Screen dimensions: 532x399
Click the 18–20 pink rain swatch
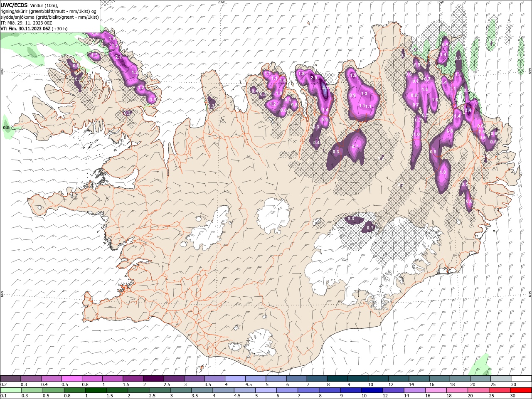click(457, 390)
